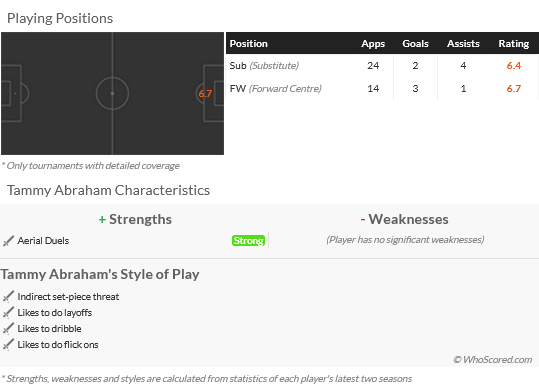
Task: Click the 6.4 rating for Substitute
Action: pos(514,65)
